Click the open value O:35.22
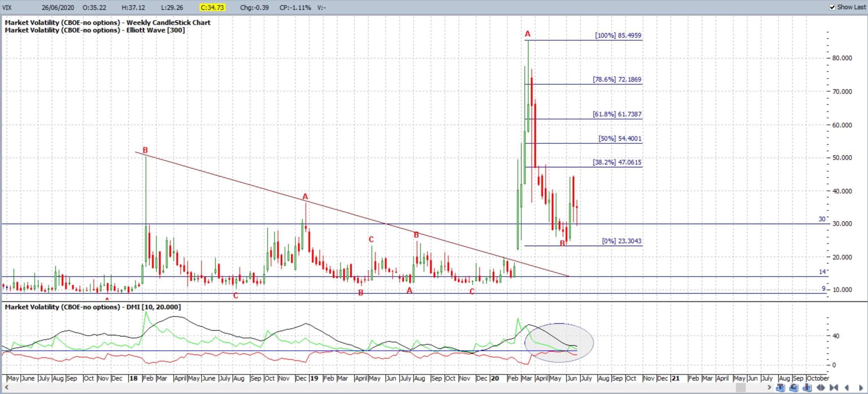868x394 pixels. [x=94, y=7]
